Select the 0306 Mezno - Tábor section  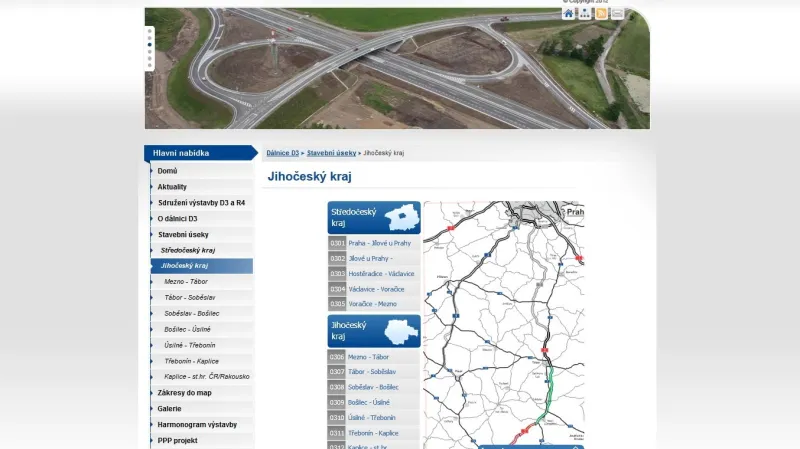pyautogui.click(x=374, y=357)
